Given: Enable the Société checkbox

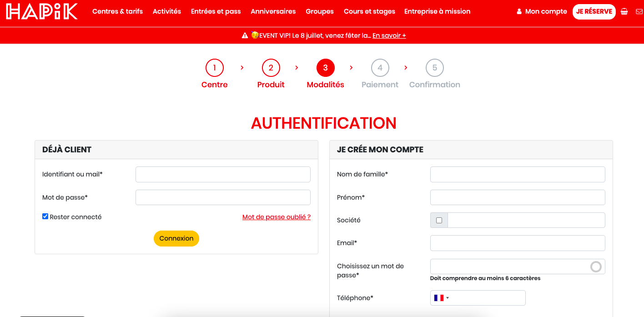Looking at the screenshot, I should (x=439, y=220).
